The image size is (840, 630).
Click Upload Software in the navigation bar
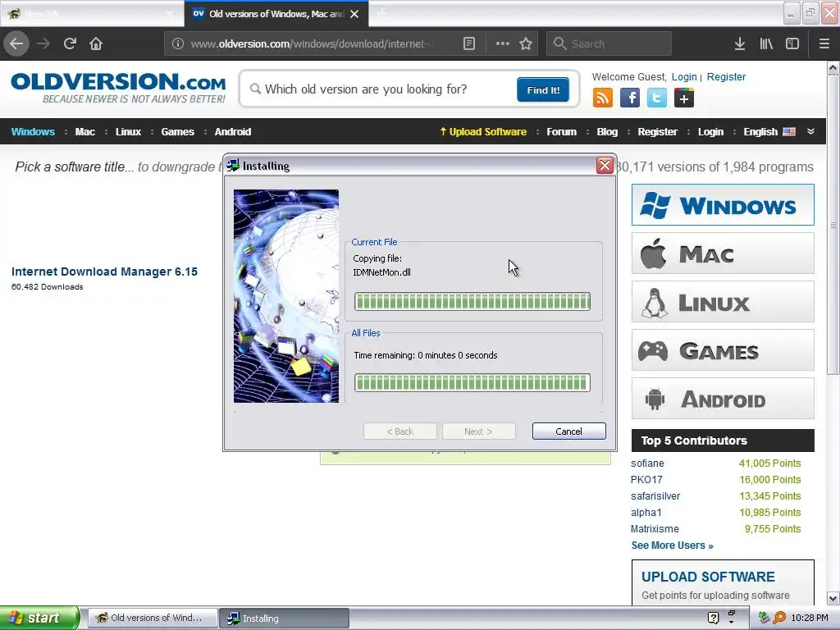point(483,132)
